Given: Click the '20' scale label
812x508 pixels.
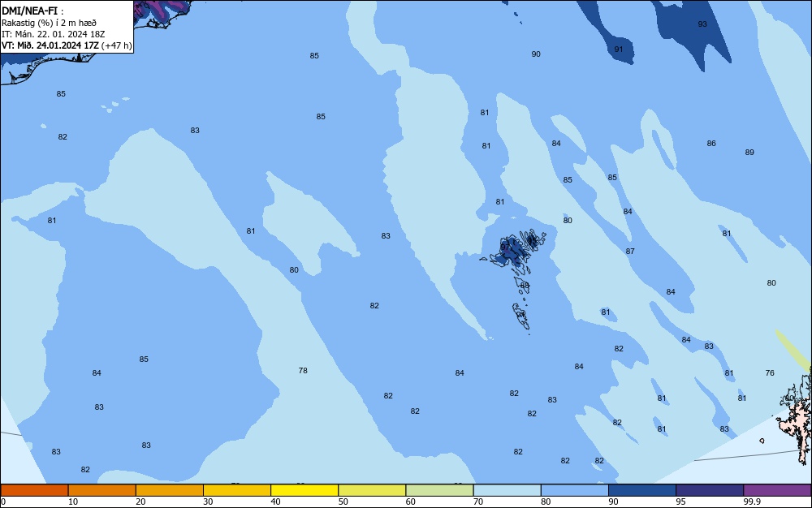Looking at the screenshot, I should [140, 502].
